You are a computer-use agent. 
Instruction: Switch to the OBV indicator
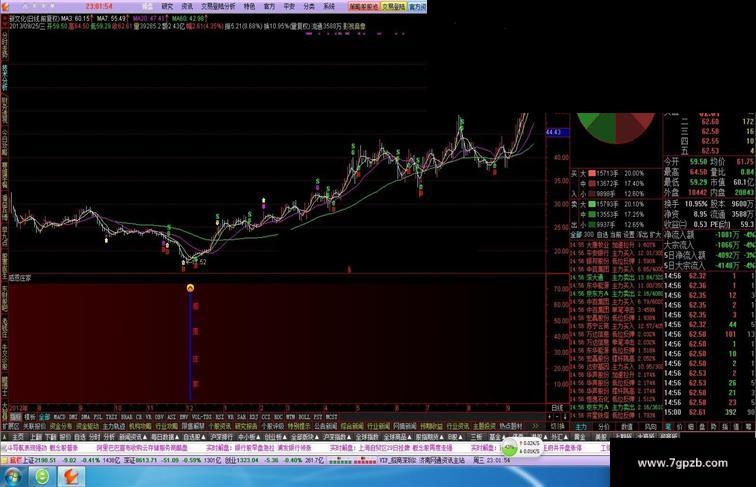(x=159, y=417)
